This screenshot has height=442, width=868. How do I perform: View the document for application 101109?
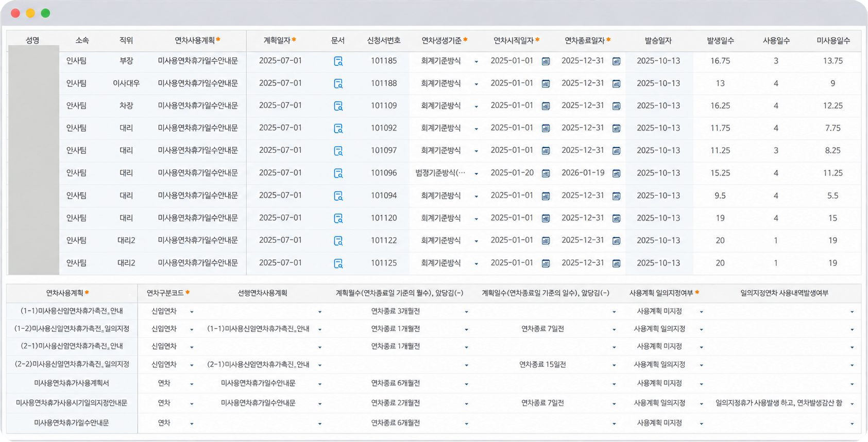pyautogui.click(x=338, y=106)
